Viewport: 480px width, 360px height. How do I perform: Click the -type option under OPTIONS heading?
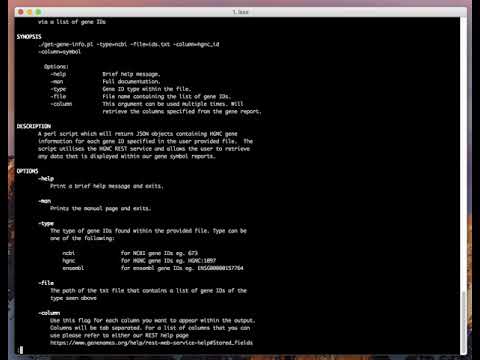click(46, 223)
